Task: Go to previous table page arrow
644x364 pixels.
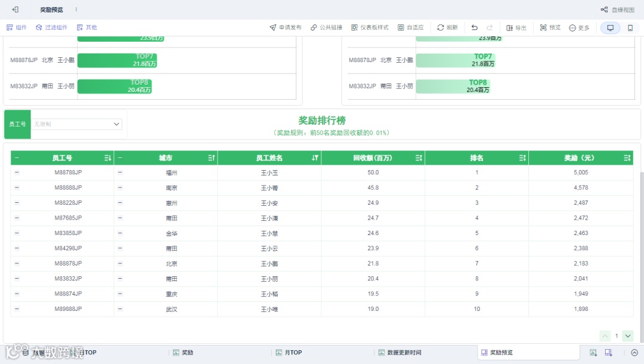Action: click(x=605, y=336)
